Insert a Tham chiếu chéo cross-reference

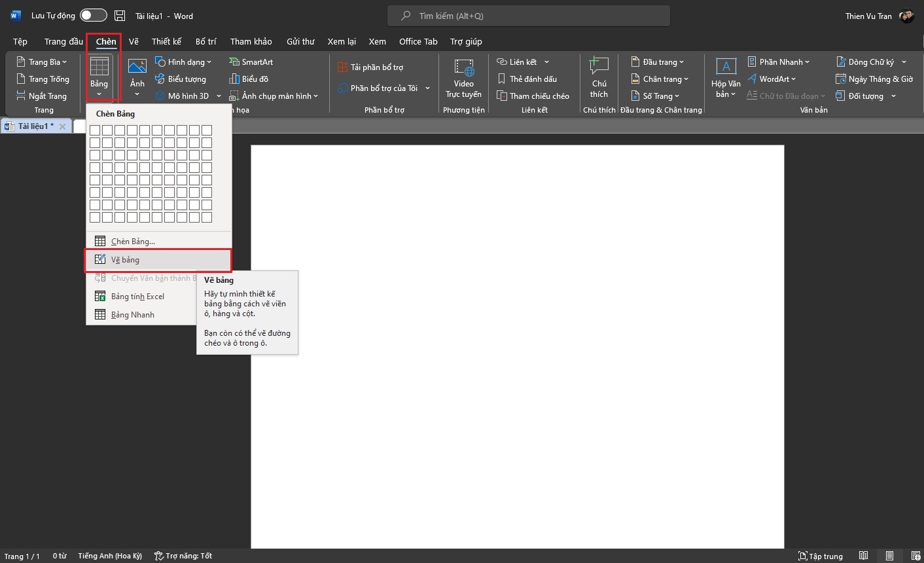533,96
